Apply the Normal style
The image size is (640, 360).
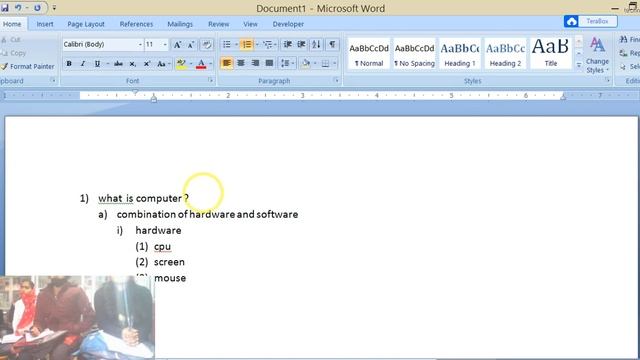point(369,54)
